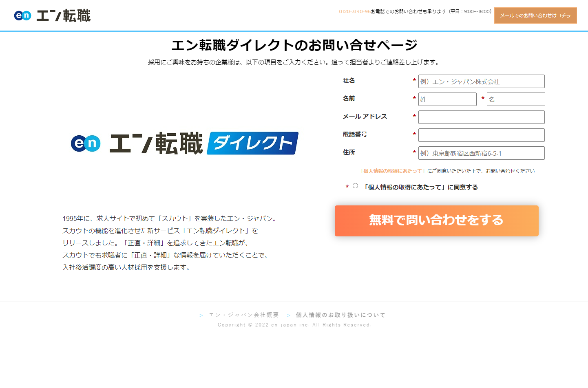Image resolution: width=588 pixels, height=388 pixels.
Task: Focus the 社名 company name field
Action: tap(481, 82)
